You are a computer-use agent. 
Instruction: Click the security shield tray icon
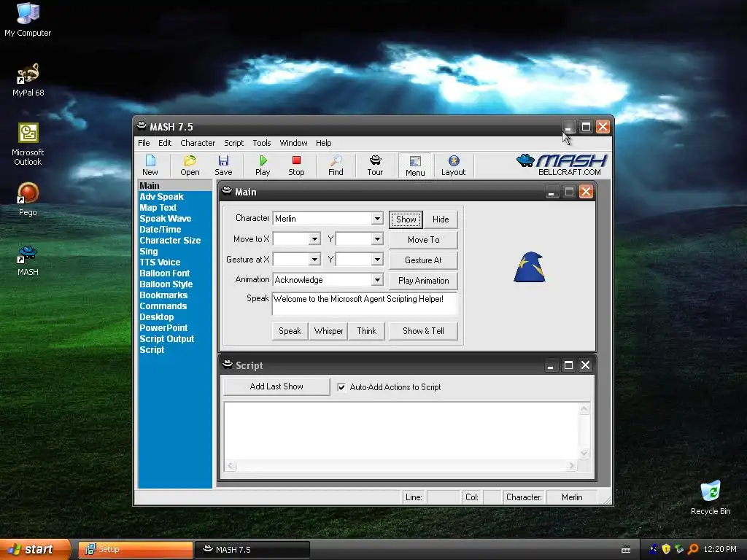coord(667,549)
